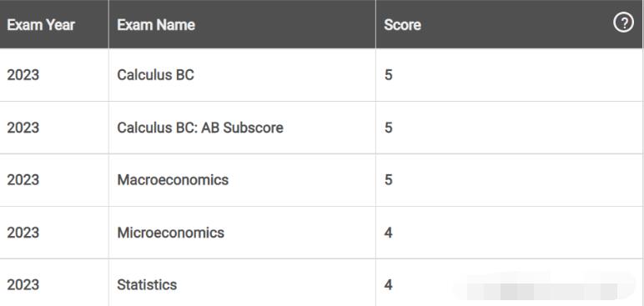
Task: Click the Statistics score of 4
Action: (389, 284)
